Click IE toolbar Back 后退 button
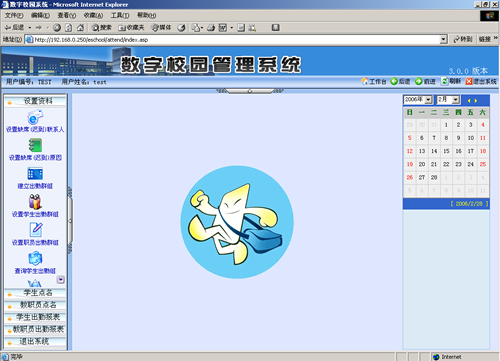 click(14, 28)
